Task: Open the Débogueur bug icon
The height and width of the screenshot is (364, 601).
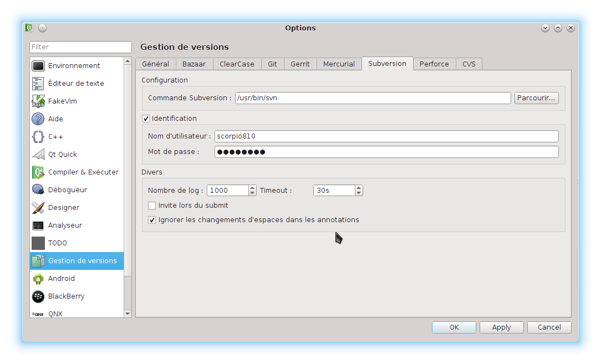Action: pos(38,189)
